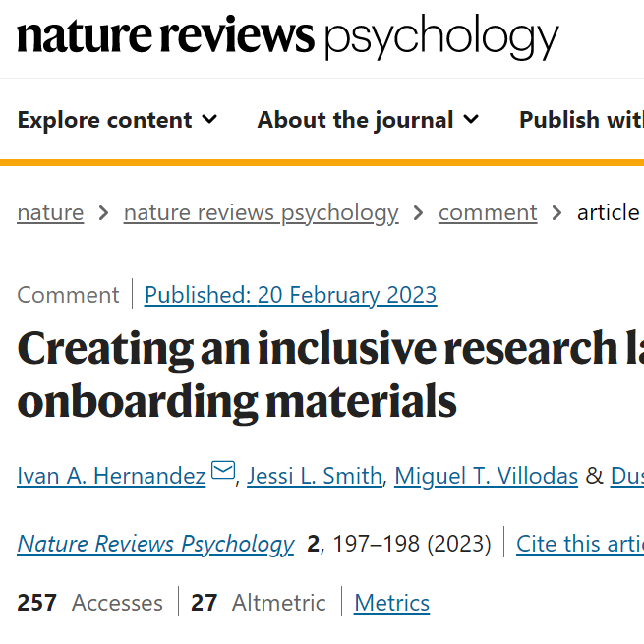Image resolution: width=644 pixels, height=644 pixels.
Task: Open the Nature Reviews Psychology journal citation link
Action: (x=156, y=544)
